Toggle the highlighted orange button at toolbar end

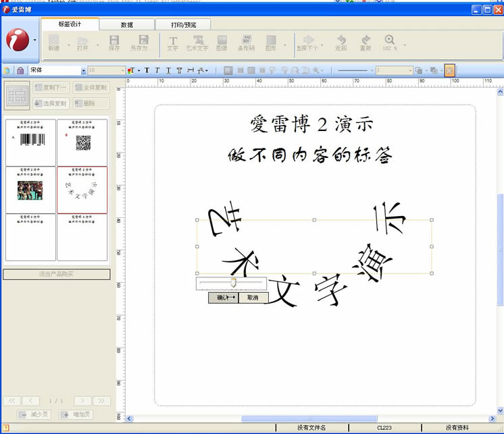tap(450, 70)
